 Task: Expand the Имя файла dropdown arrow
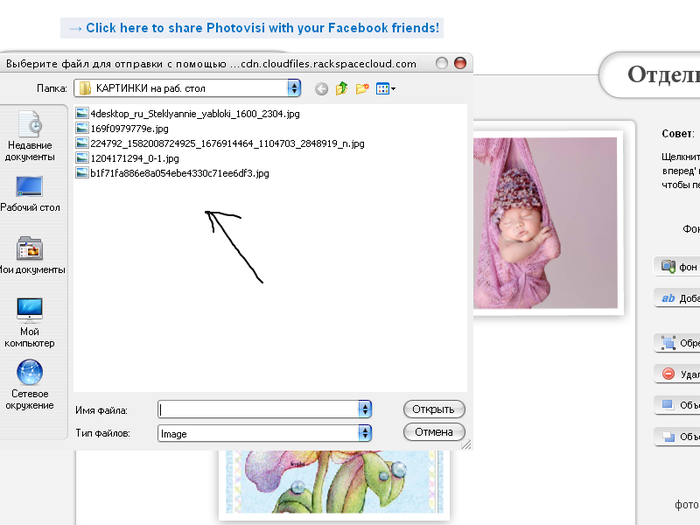pos(365,409)
